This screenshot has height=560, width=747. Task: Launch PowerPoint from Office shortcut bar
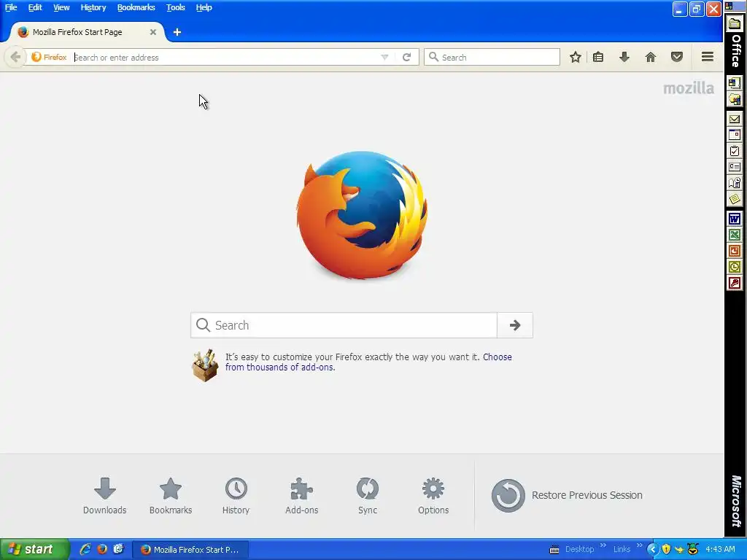(x=734, y=251)
